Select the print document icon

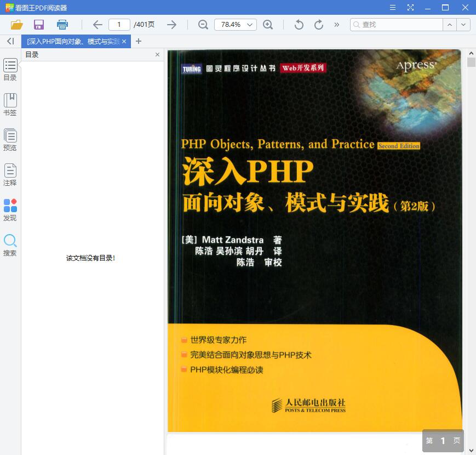(62, 24)
